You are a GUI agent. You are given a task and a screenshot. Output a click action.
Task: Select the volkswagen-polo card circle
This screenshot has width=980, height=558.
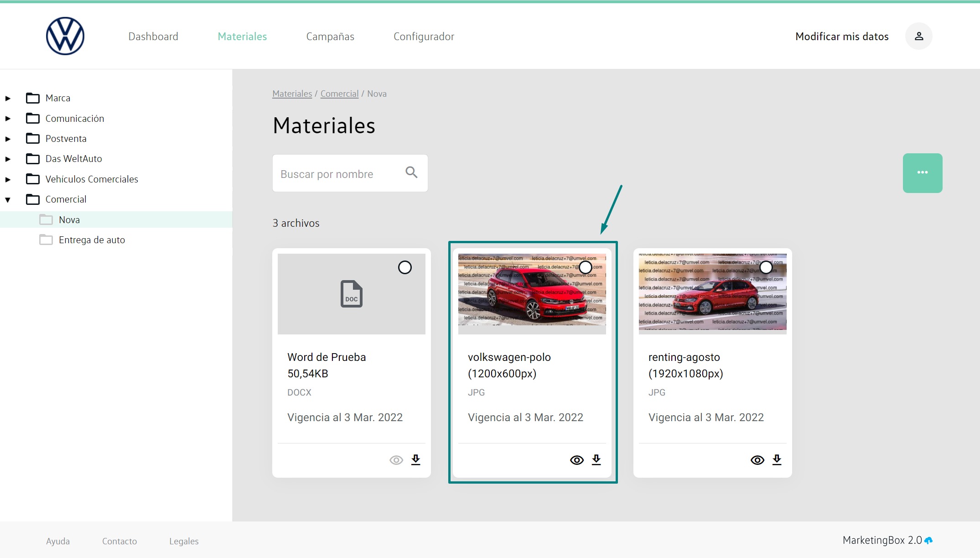pyautogui.click(x=585, y=267)
